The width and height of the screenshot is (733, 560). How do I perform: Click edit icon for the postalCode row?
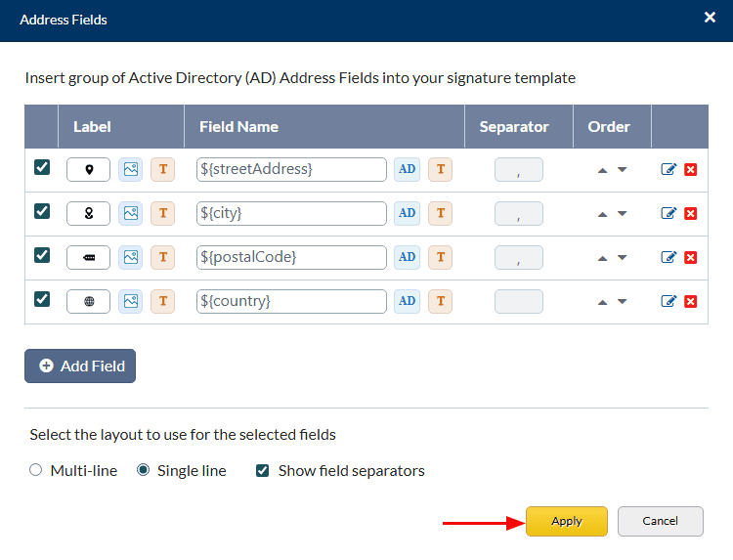pos(668,257)
